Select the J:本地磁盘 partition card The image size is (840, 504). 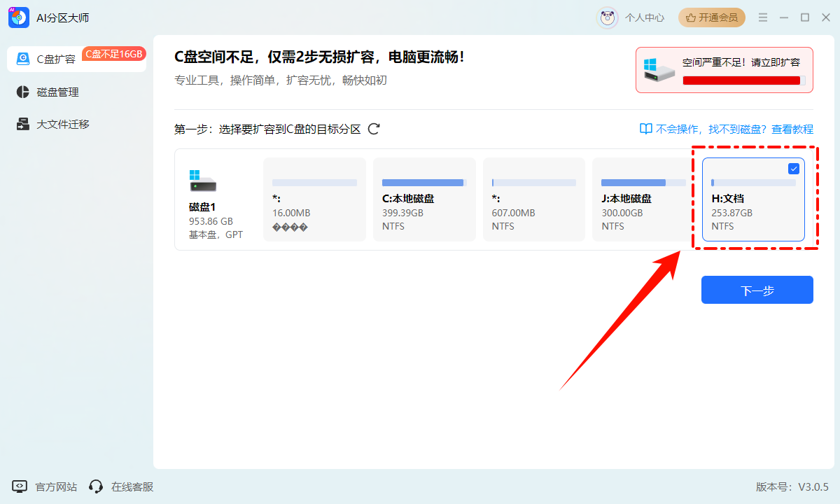tap(643, 199)
